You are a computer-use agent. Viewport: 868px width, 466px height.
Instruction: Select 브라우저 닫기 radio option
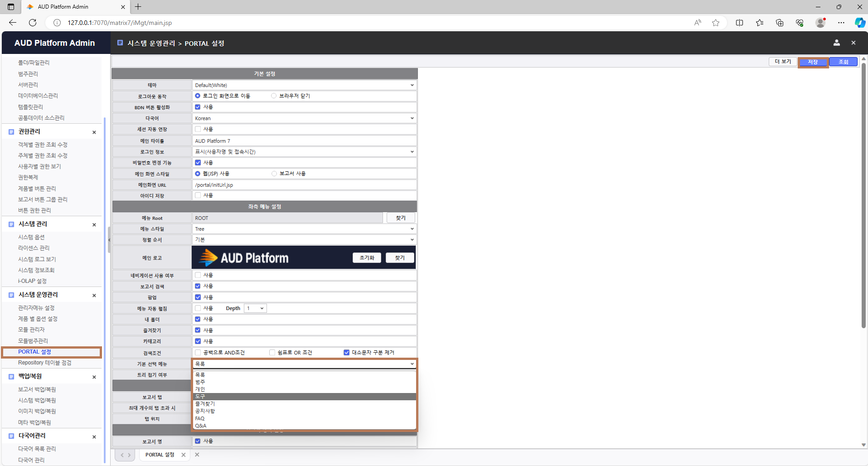pos(274,96)
